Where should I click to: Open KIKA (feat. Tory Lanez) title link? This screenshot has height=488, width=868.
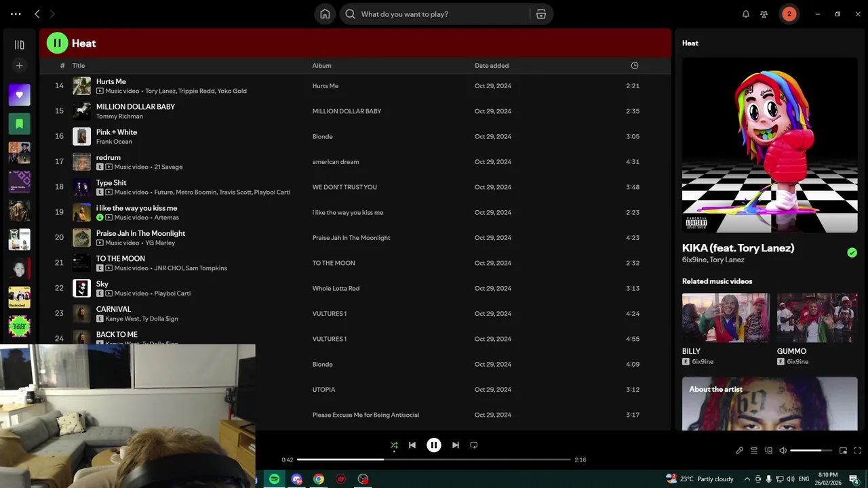738,248
